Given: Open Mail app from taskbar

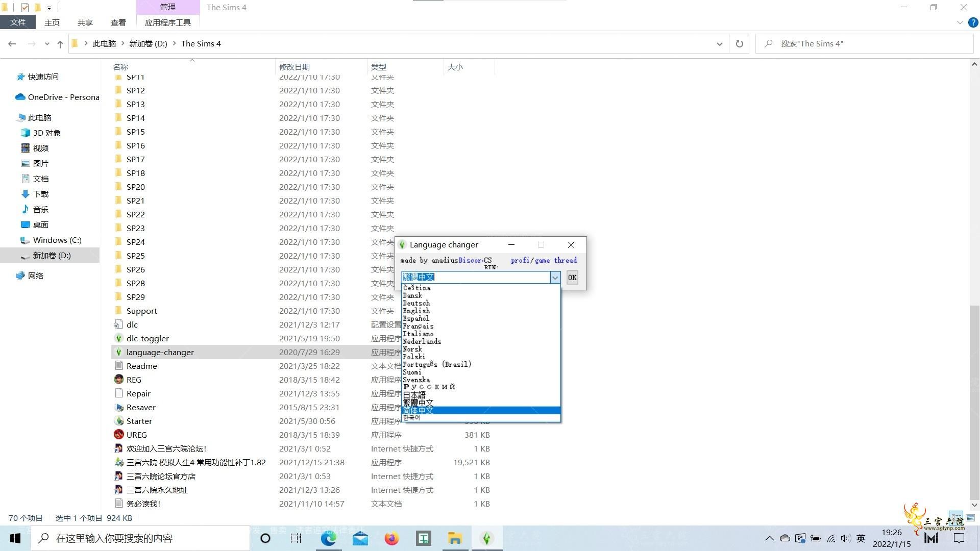Looking at the screenshot, I should 360,538.
